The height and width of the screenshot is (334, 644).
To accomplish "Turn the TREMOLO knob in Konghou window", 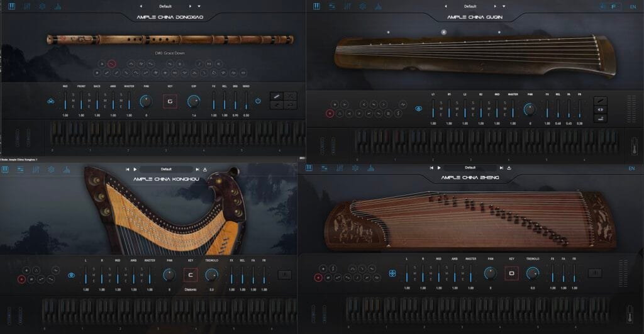I will click(212, 275).
